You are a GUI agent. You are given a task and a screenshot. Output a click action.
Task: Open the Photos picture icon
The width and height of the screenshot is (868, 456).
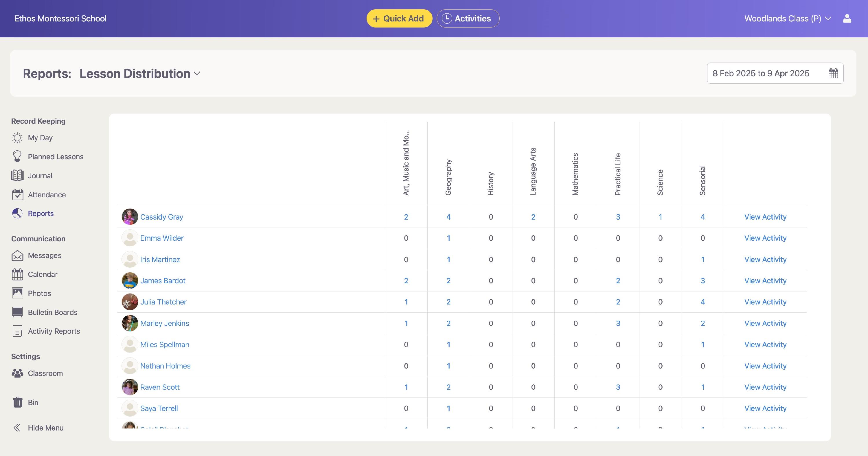[x=17, y=293]
